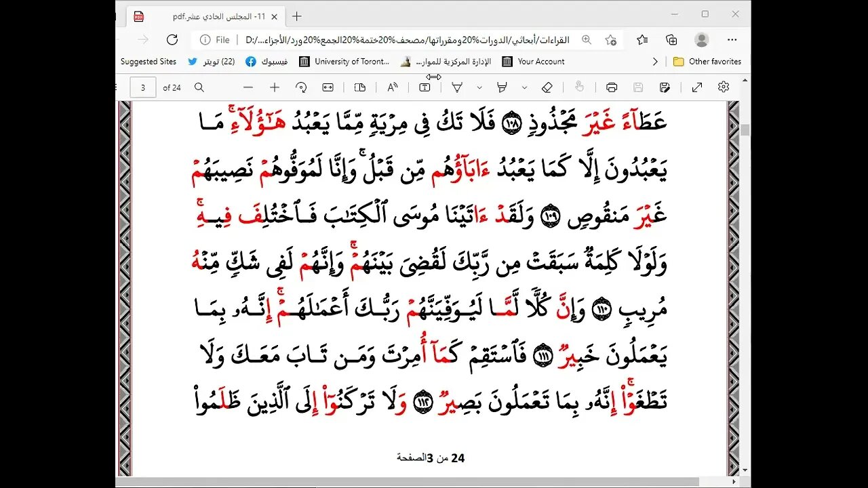Click the vertical scrollbar thumb
Screen dimensions: 868x488
(745, 130)
